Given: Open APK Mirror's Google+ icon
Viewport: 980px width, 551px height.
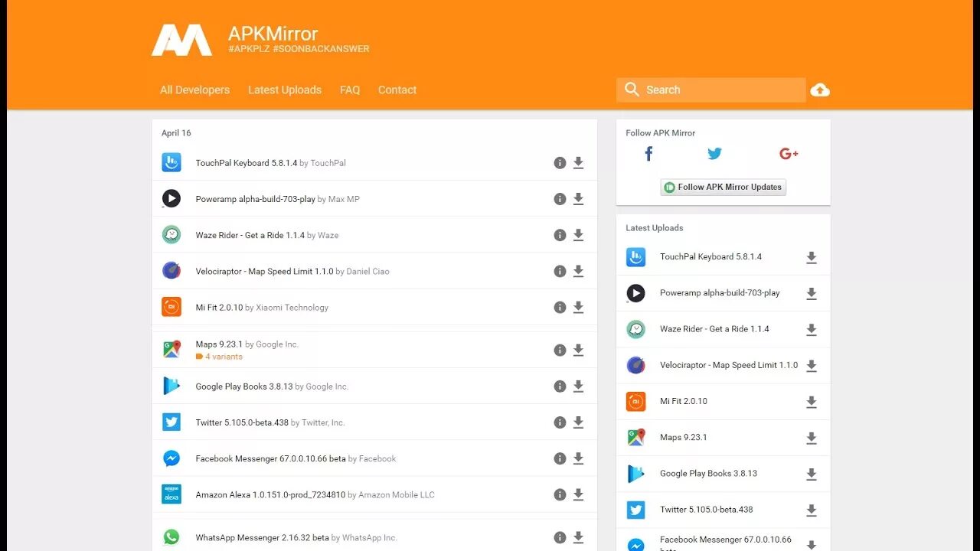Looking at the screenshot, I should [x=789, y=154].
